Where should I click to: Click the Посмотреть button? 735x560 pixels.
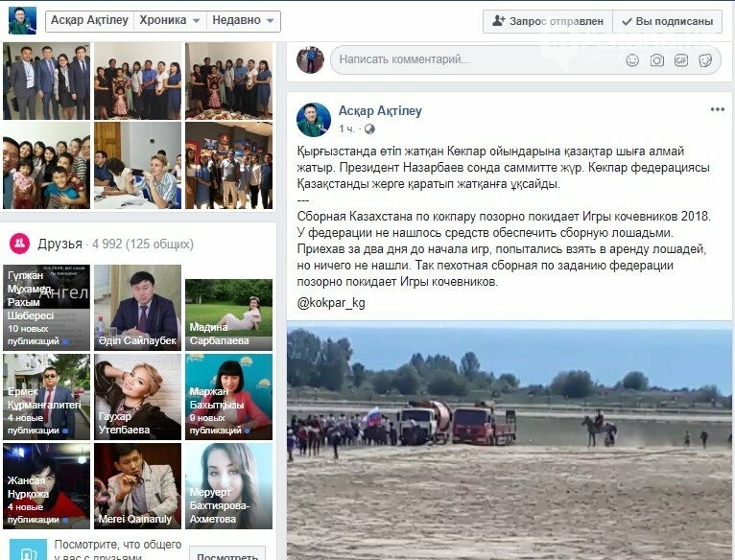click(x=227, y=554)
